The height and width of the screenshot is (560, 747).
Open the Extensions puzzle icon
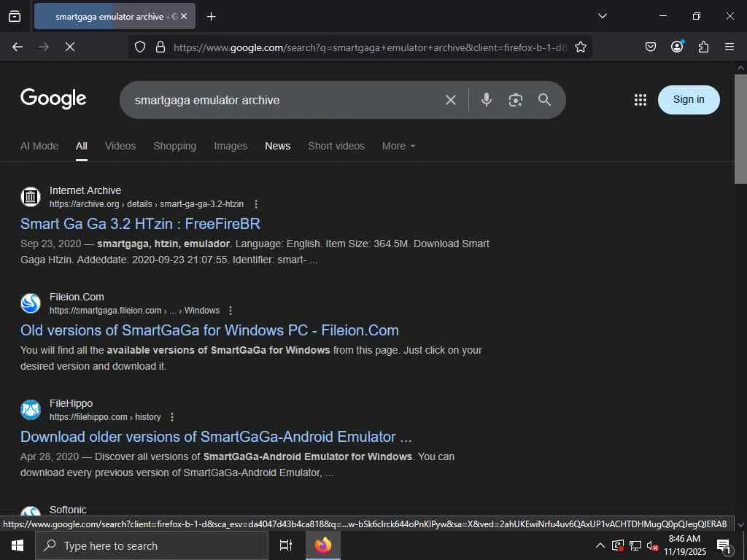point(703,47)
